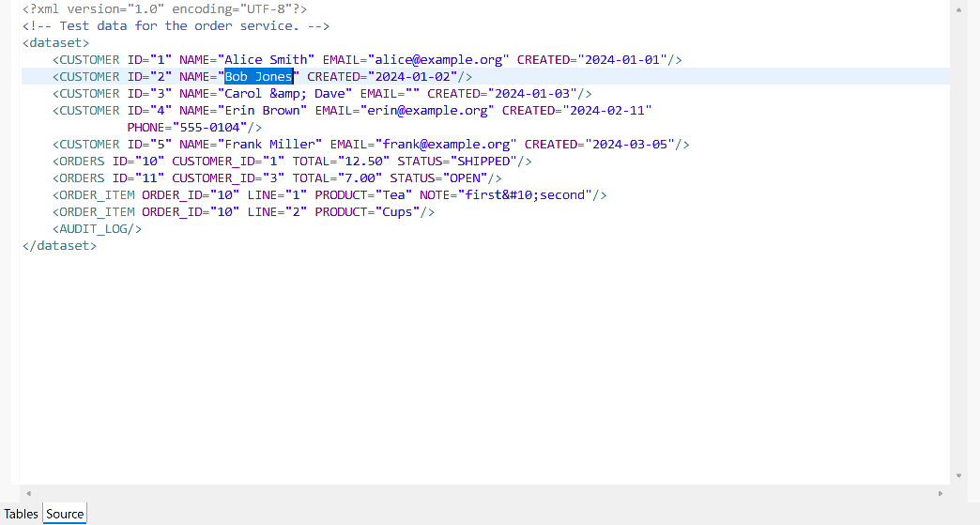Click the date value "2024-02-11"

[x=607, y=110]
